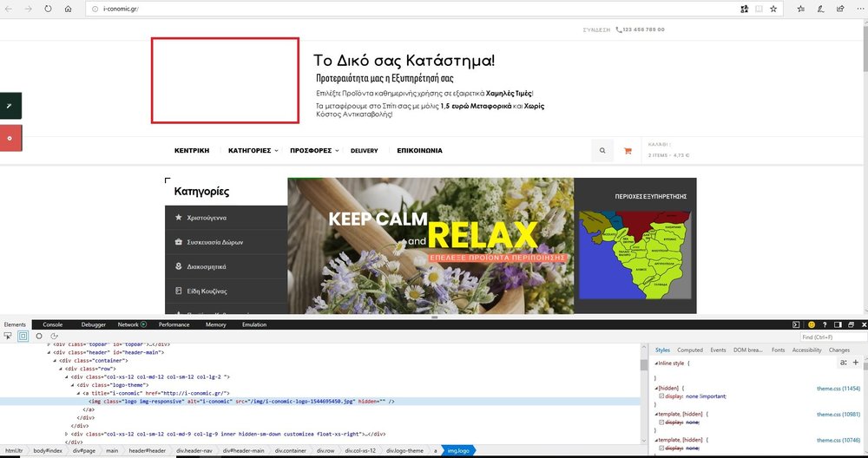This screenshot has width=868, height=458.
Task: Reload the page with the refresh icon
Action: pyautogui.click(x=48, y=9)
